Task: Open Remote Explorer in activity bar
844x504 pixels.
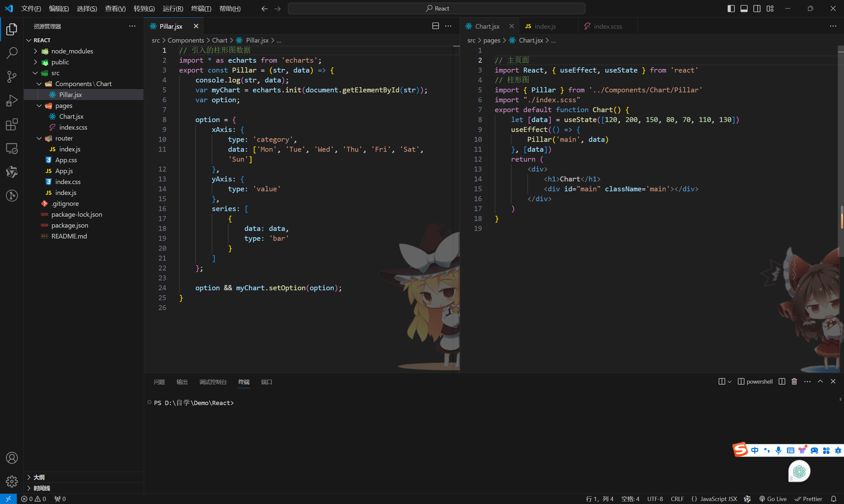Action: (x=12, y=148)
